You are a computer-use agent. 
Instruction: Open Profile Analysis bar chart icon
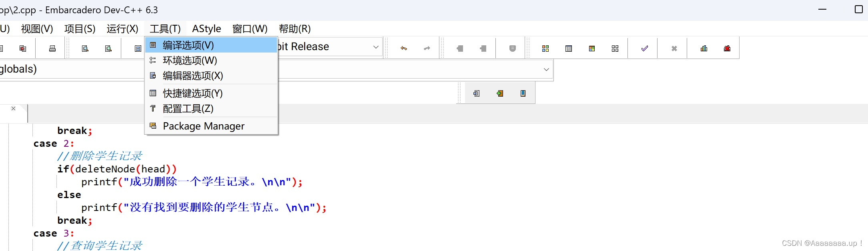click(x=704, y=49)
